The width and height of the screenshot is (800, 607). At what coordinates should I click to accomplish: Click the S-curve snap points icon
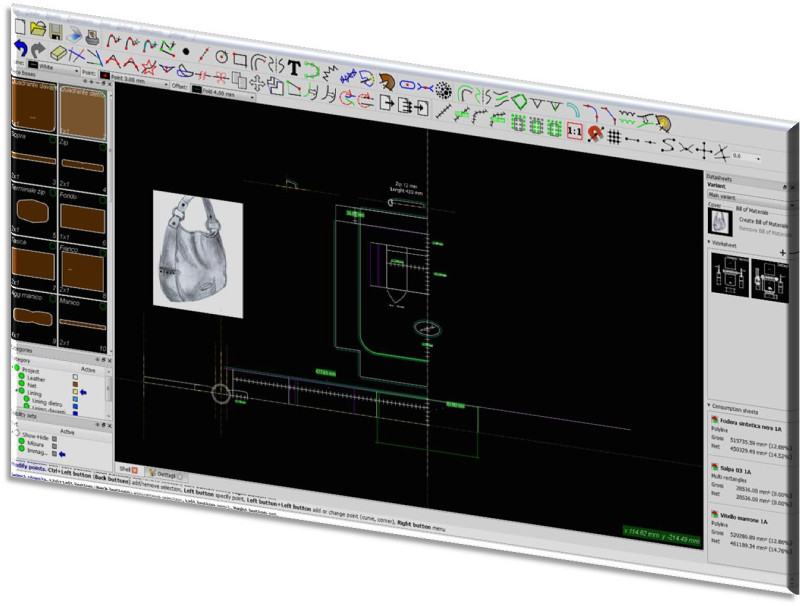tap(666, 145)
